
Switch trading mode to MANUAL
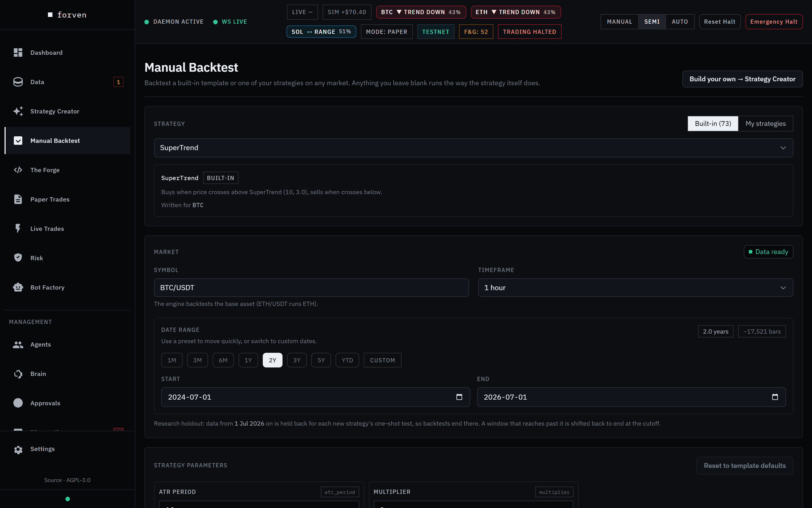pos(619,22)
